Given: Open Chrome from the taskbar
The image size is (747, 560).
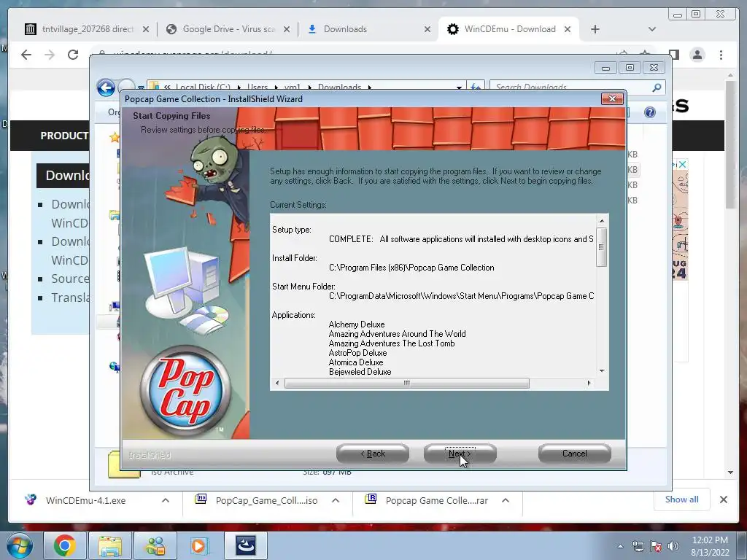Looking at the screenshot, I should [65, 545].
